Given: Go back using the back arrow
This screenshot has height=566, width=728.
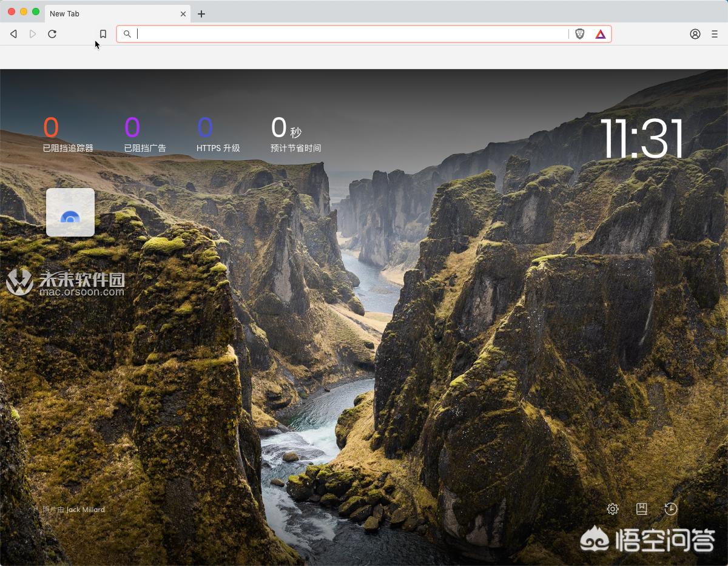Looking at the screenshot, I should tap(13, 34).
